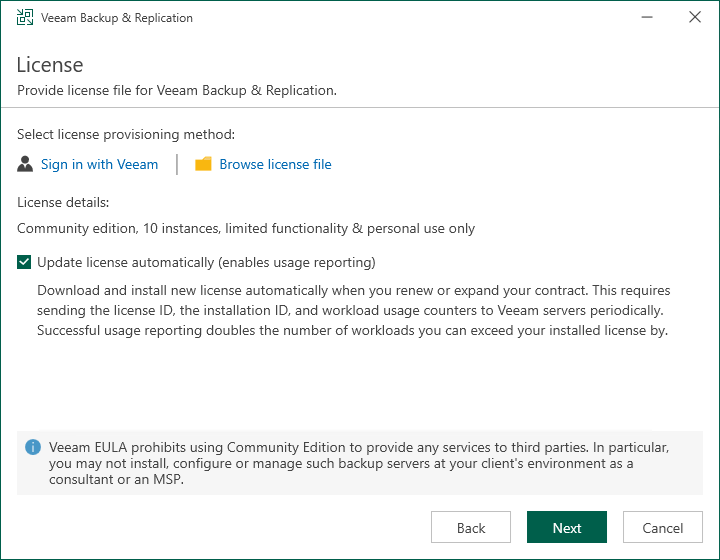Click the 'License details:' label
The width and height of the screenshot is (720, 560).
click(x=63, y=202)
